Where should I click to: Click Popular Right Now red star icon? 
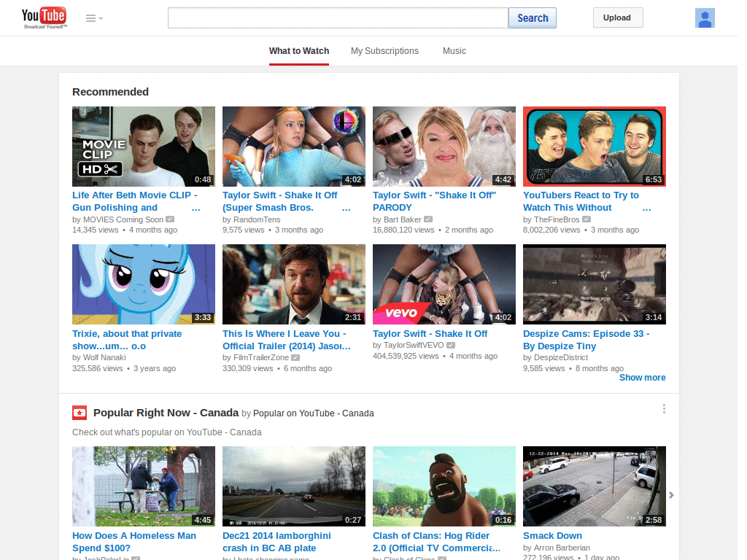pos(80,413)
